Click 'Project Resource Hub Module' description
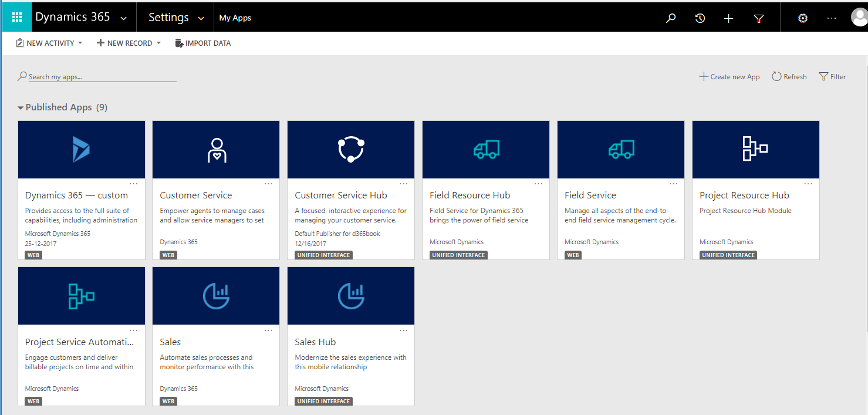The image size is (868, 415). point(745,211)
